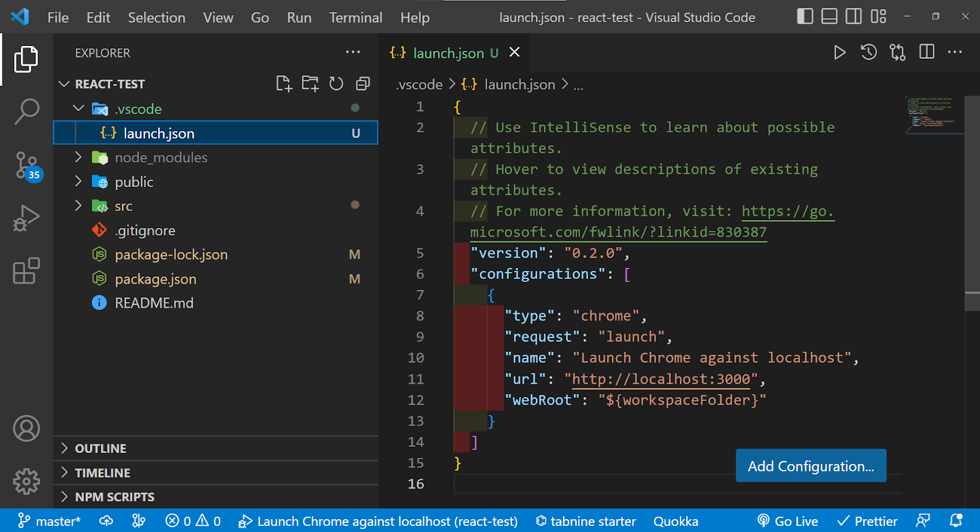Open the Extensions view
The image size is (980, 532).
click(26, 270)
